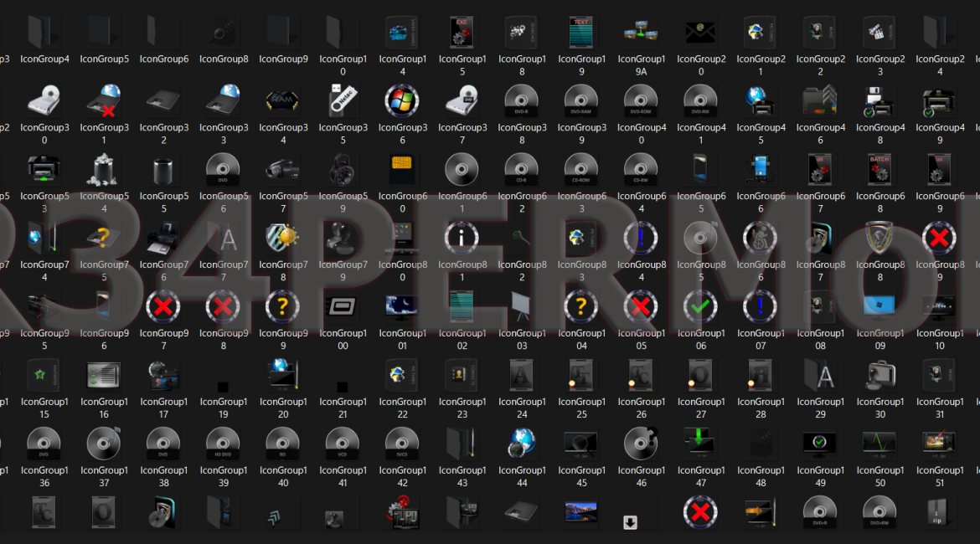Screen dimensions: 980x544
Task: Click the BATCH file icon IconGroup68
Action: 879,170
